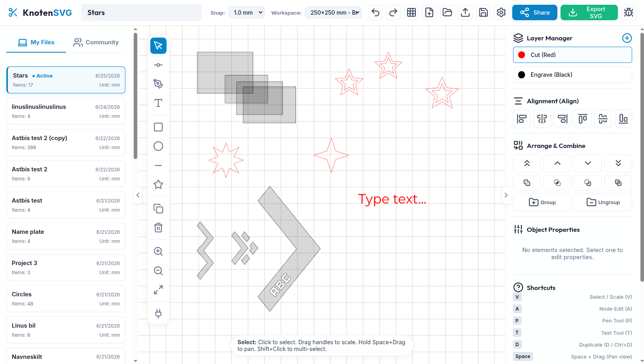644x364 pixels.
Task: Align objects to left edge
Action: [x=522, y=119]
